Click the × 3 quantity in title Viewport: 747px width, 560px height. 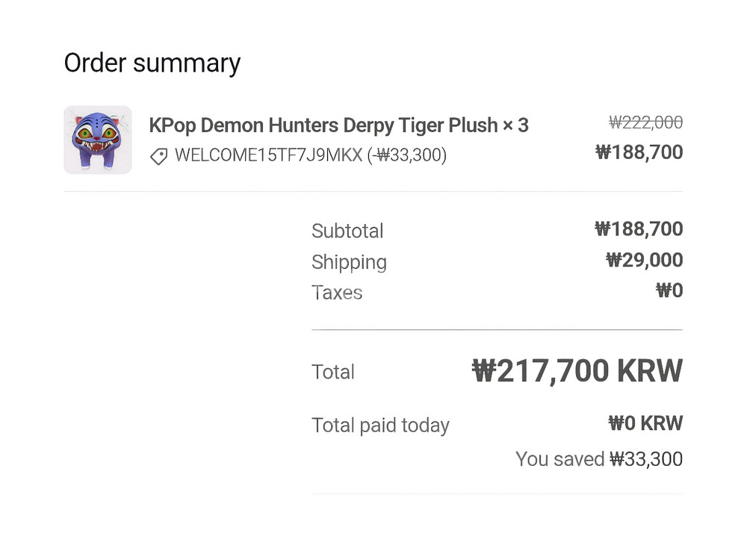(515, 125)
